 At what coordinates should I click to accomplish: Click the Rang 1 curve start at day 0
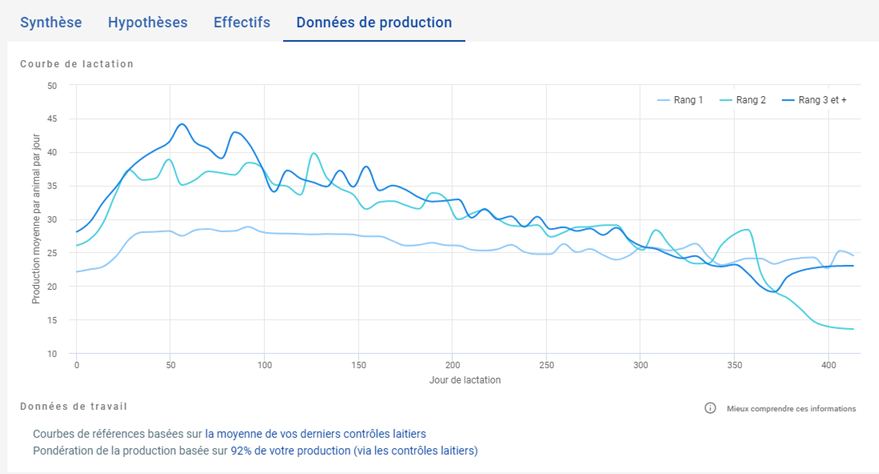77,272
